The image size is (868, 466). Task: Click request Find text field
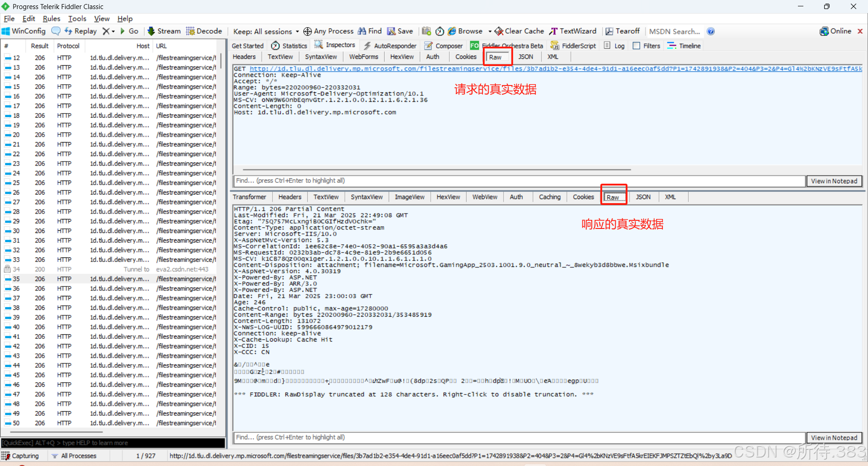coord(519,181)
